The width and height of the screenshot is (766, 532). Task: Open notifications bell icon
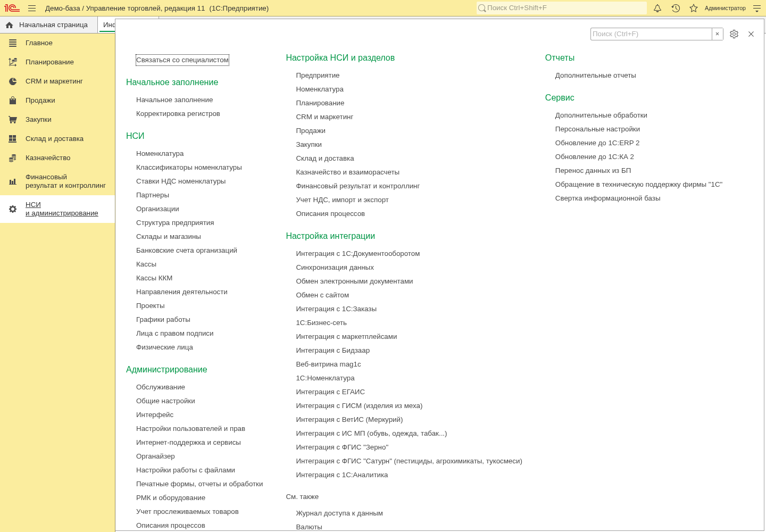pyautogui.click(x=657, y=8)
